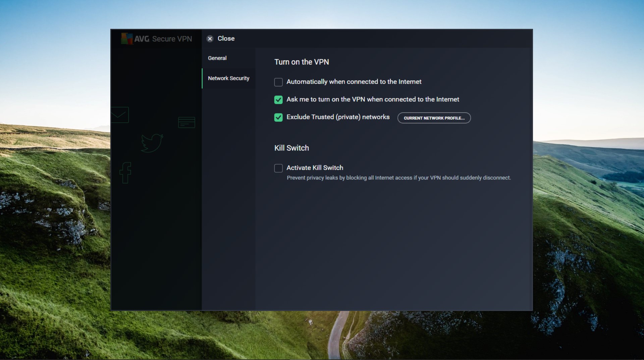Click the Turn on the VPN heading

pyautogui.click(x=301, y=62)
